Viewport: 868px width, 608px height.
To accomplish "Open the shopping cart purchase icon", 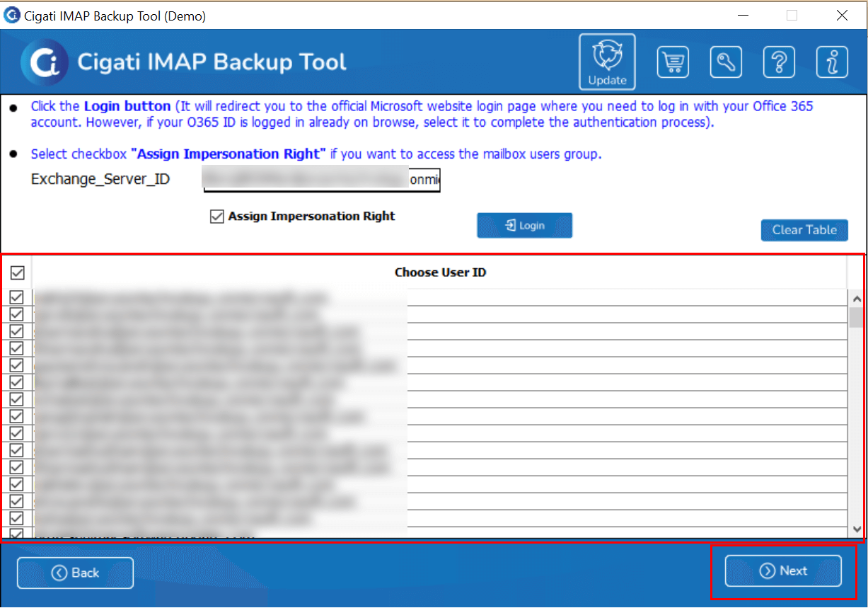I will (673, 62).
